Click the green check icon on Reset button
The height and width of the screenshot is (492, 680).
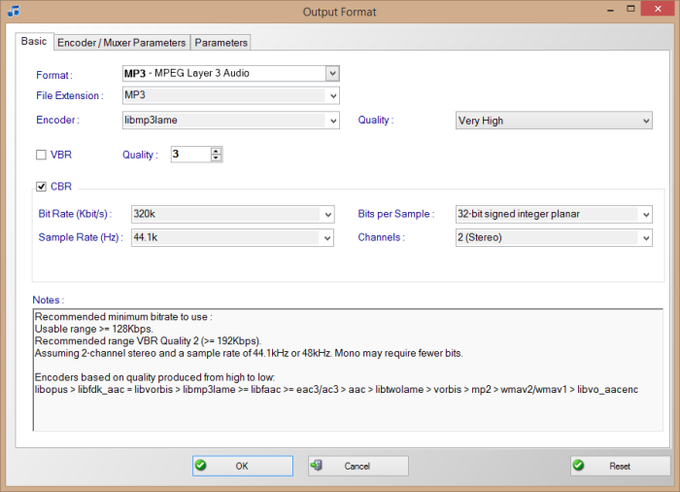[578, 466]
